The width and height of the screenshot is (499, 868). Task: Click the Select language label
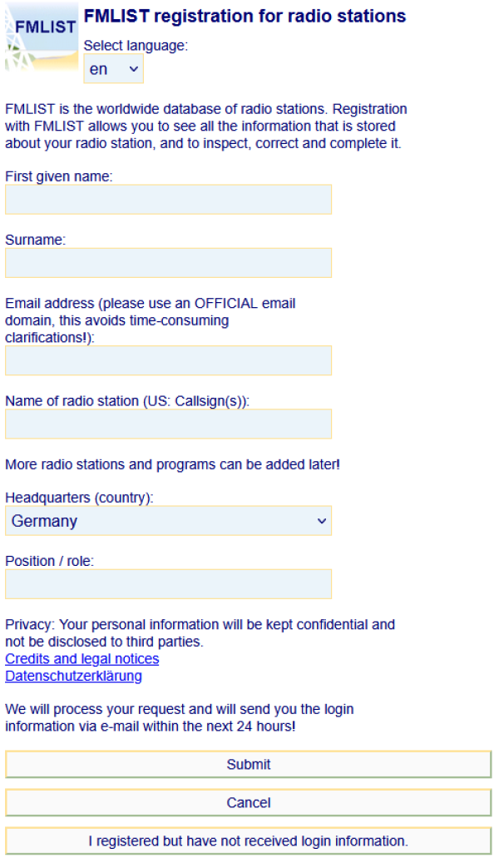[x=136, y=46]
